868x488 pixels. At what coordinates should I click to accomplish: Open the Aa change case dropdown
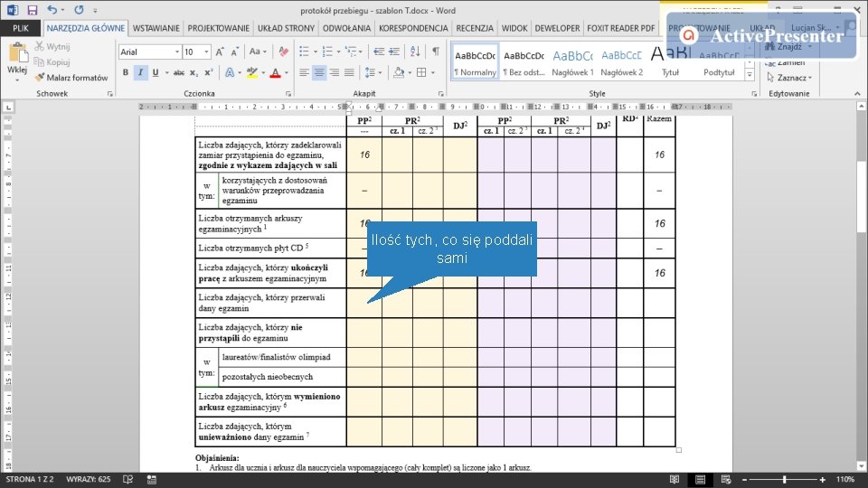[258, 52]
